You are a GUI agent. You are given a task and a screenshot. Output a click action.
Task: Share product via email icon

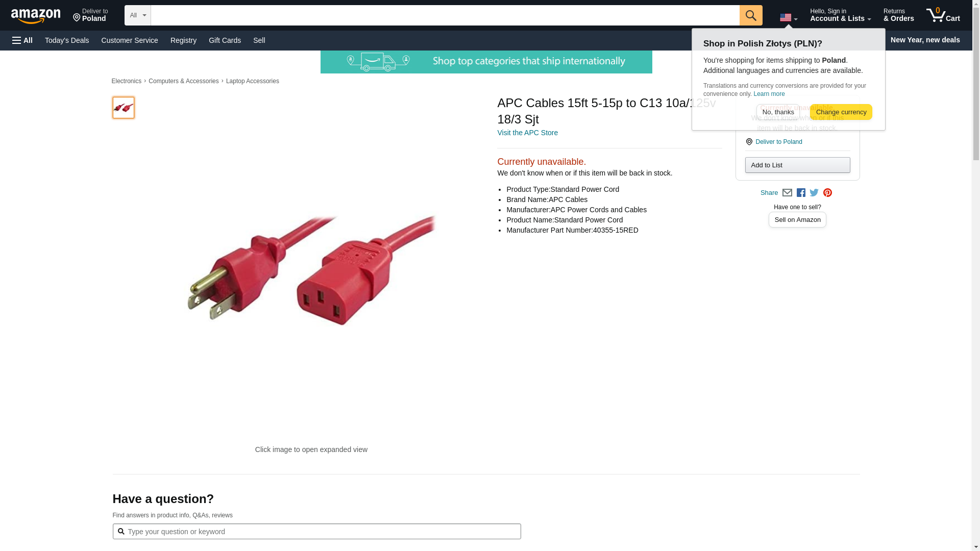tap(787, 193)
